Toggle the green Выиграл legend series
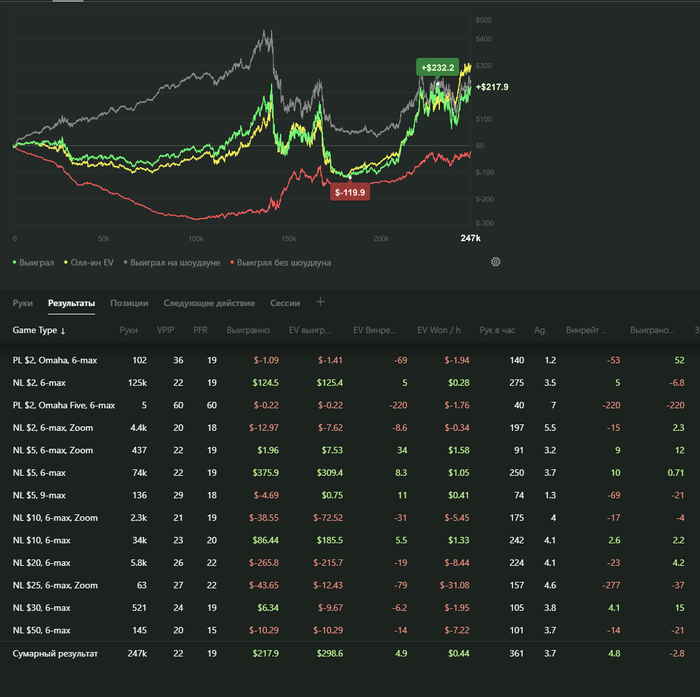This screenshot has height=697, width=700. (33, 263)
